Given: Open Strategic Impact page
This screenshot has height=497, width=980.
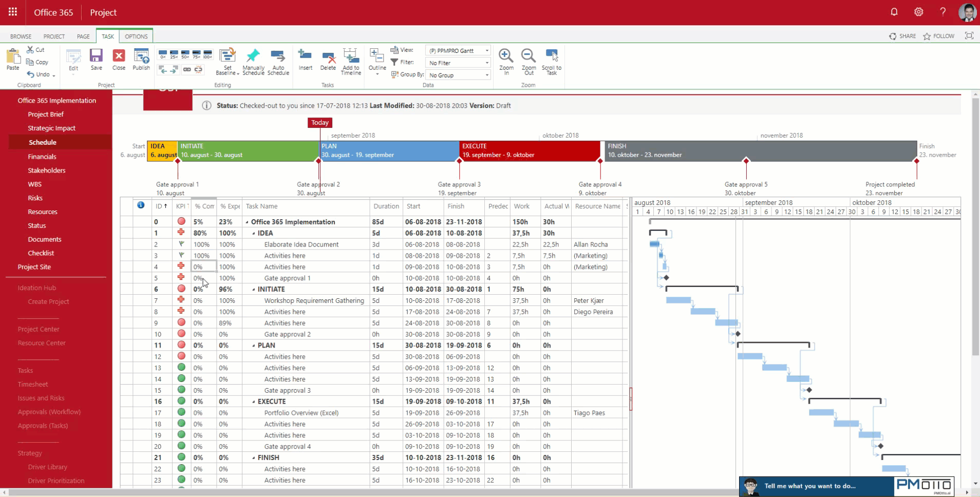Looking at the screenshot, I should pos(51,128).
